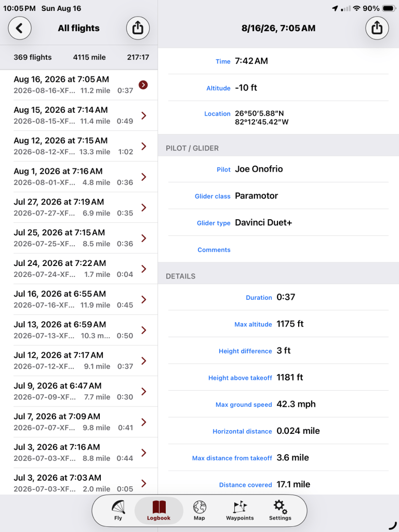This screenshot has height=532, width=399.
Task: Open the Aug 16, 2026 selected flight indicator
Action: coord(143,85)
